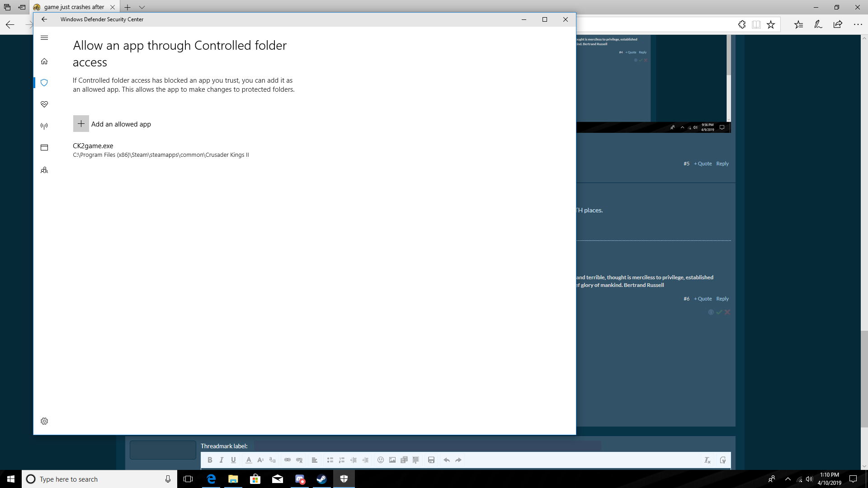Open volume control in system tray
The height and width of the screenshot is (488, 868).
(x=810, y=479)
